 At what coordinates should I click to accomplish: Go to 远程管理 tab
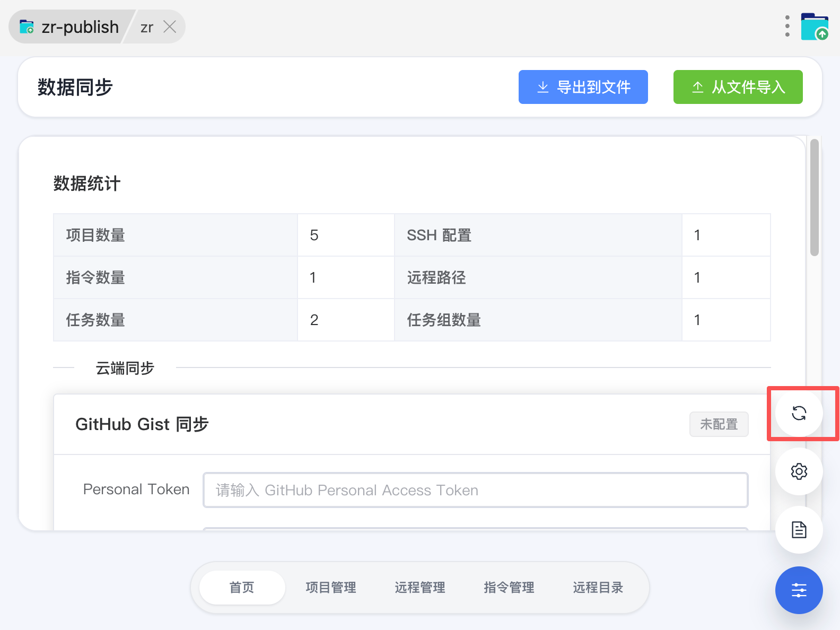point(420,588)
